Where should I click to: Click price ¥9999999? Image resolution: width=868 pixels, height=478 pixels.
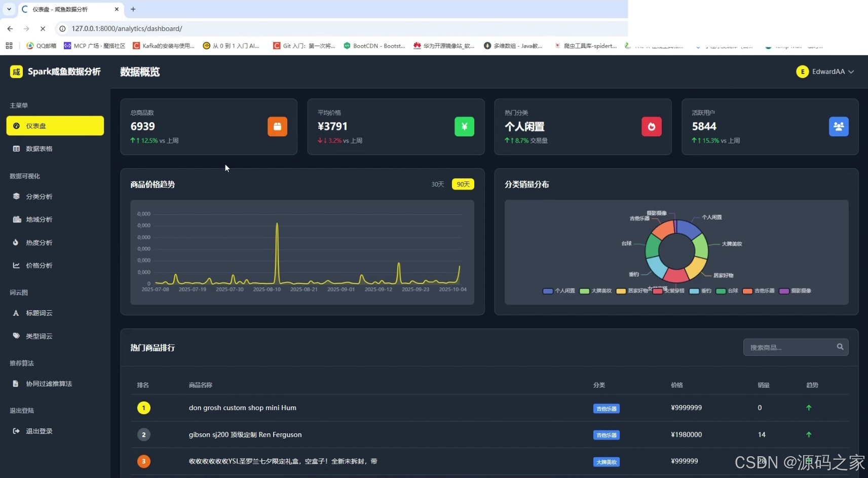click(x=686, y=408)
